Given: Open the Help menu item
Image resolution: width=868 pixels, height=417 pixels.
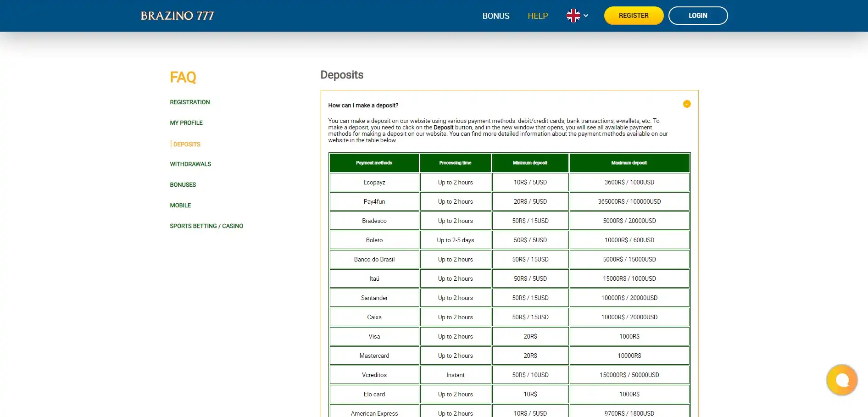Looking at the screenshot, I should pyautogui.click(x=538, y=16).
